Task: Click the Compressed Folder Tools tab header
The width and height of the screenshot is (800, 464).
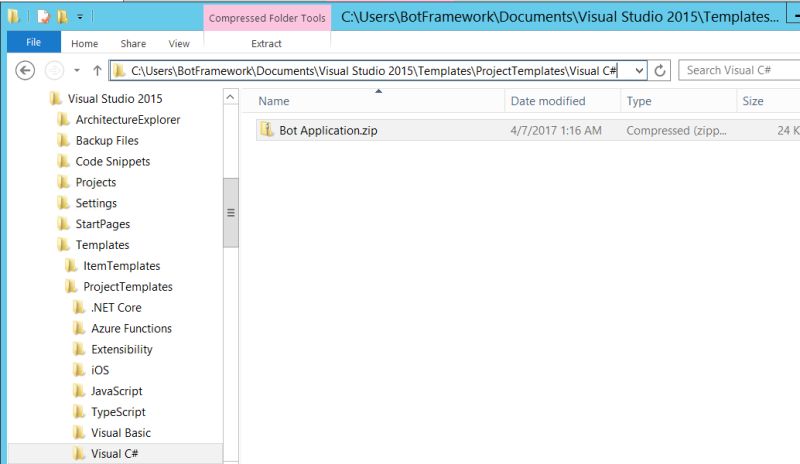Action: pyautogui.click(x=267, y=18)
